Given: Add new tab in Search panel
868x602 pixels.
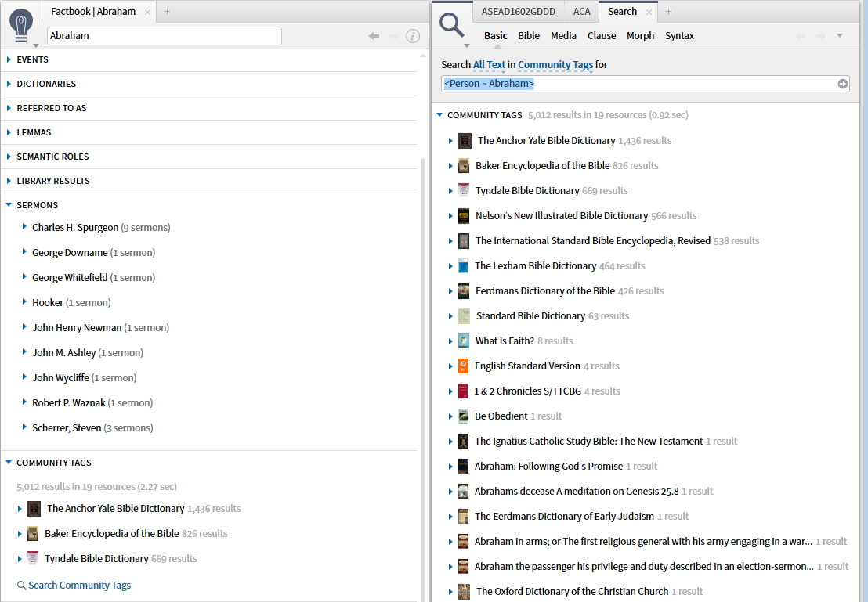Looking at the screenshot, I should (x=669, y=11).
